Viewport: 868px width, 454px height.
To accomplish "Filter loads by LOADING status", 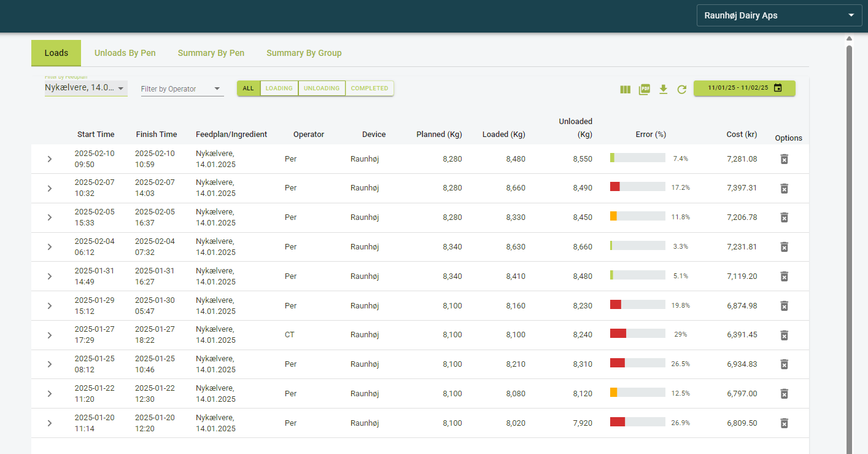I will 279,88.
